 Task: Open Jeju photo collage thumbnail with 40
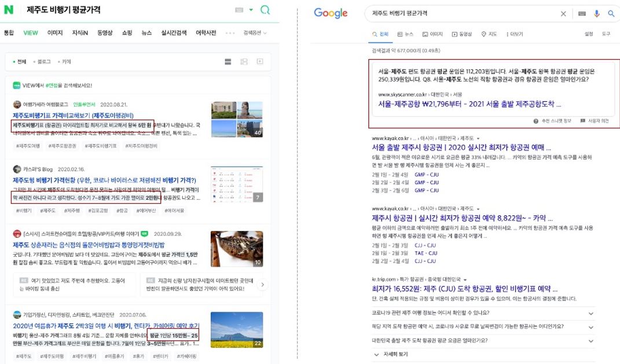(x=237, y=119)
